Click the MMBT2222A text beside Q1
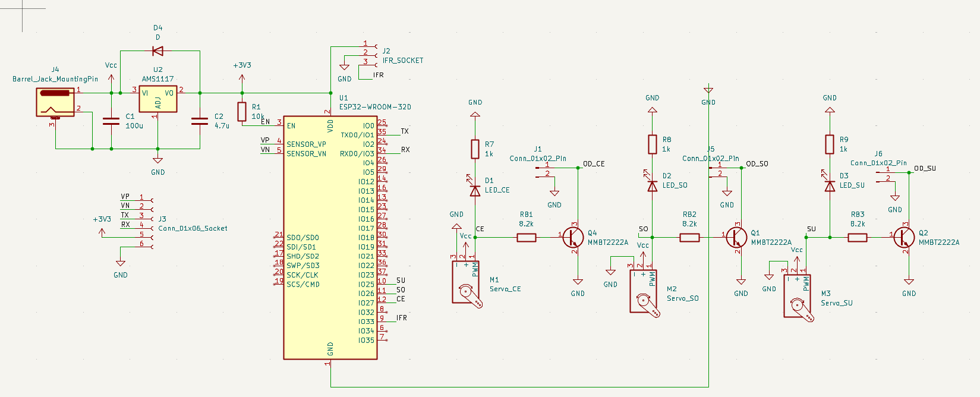This screenshot has height=397, width=980. [x=771, y=242]
